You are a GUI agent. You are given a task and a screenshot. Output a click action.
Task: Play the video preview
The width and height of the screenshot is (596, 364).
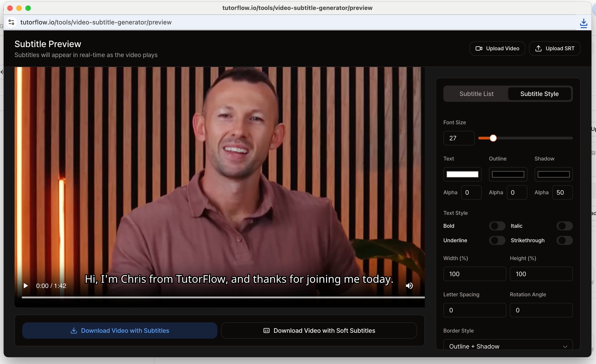point(26,286)
